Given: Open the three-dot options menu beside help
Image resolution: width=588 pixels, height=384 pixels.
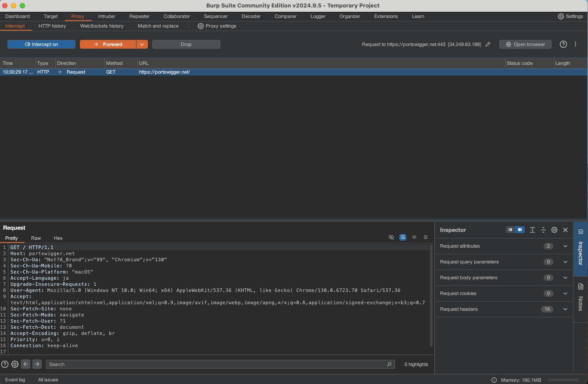Looking at the screenshot, I should (x=576, y=44).
